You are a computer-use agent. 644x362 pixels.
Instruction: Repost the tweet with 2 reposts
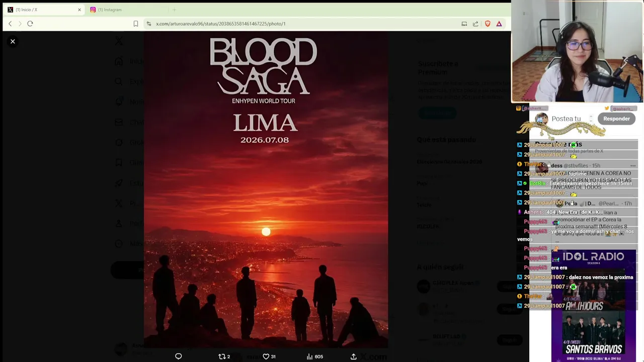pyautogui.click(x=224, y=356)
